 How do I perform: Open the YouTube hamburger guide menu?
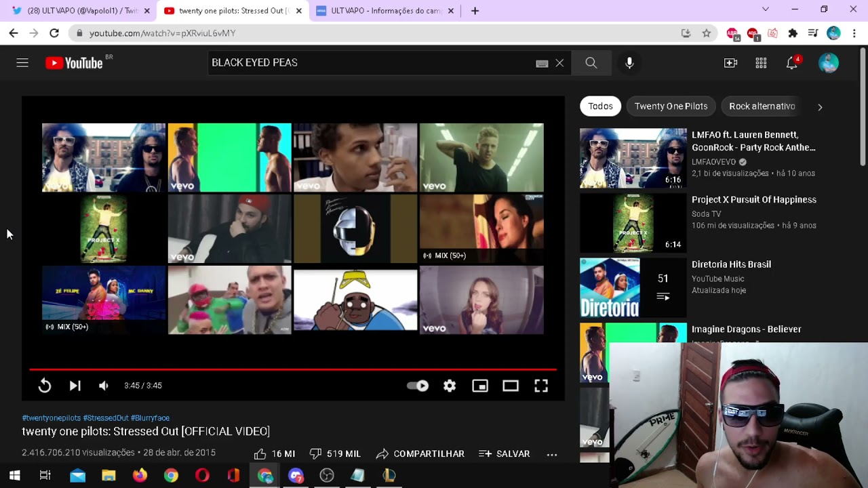click(22, 63)
